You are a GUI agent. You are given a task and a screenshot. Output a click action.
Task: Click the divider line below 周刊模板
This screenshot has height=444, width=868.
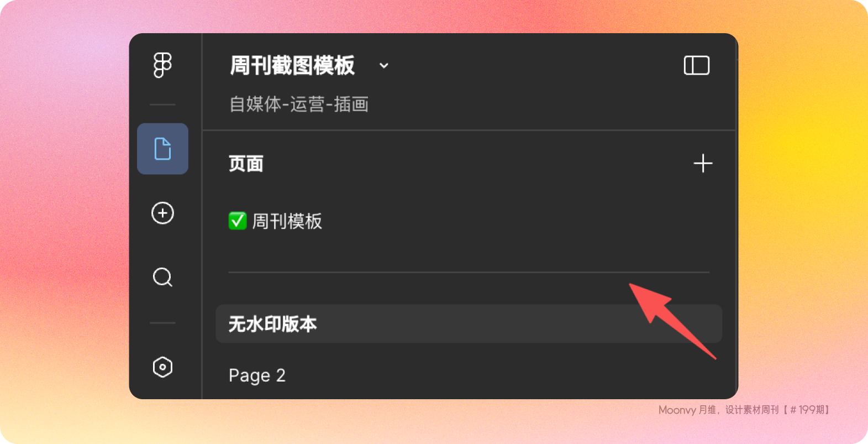469,272
